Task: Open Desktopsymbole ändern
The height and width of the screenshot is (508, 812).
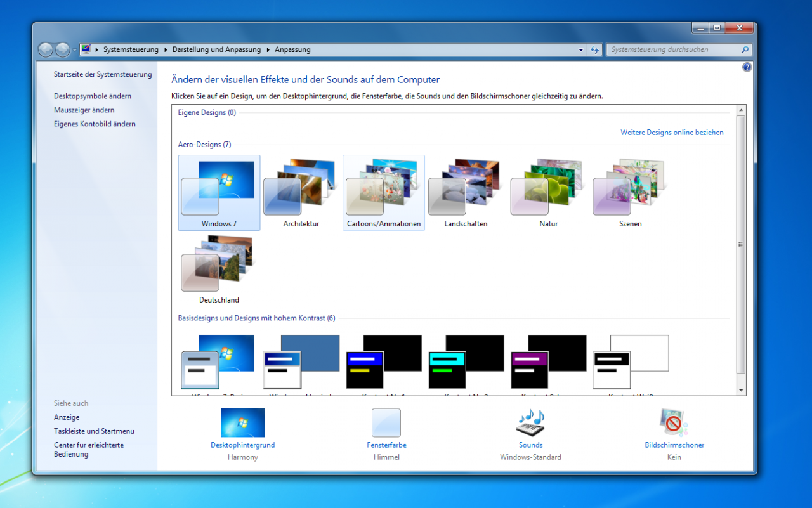Action: [93, 96]
